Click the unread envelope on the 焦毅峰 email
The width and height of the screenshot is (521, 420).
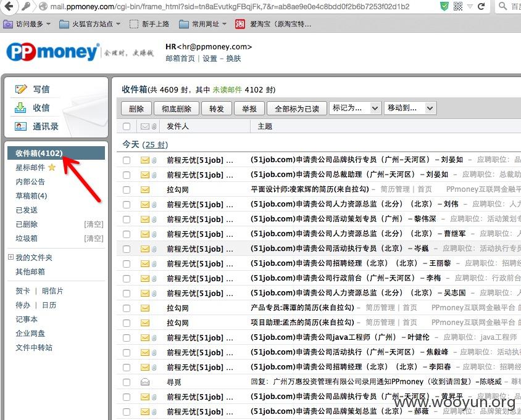coord(145,352)
